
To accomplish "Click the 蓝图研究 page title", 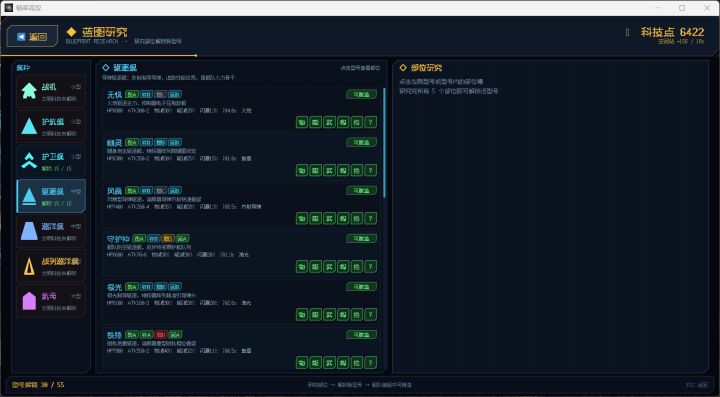I will (x=104, y=32).
